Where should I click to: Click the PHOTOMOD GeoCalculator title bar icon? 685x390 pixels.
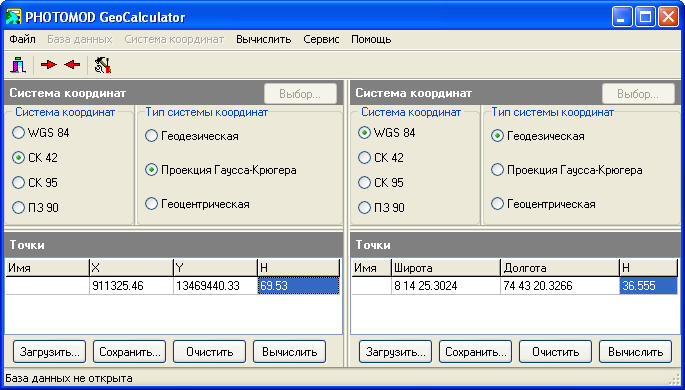tap(14, 17)
